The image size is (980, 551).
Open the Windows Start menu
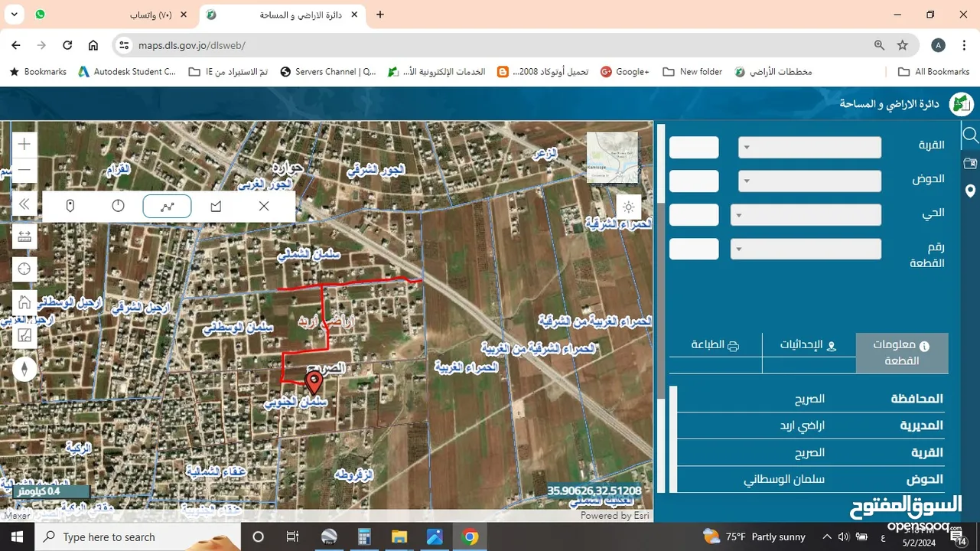coord(18,536)
